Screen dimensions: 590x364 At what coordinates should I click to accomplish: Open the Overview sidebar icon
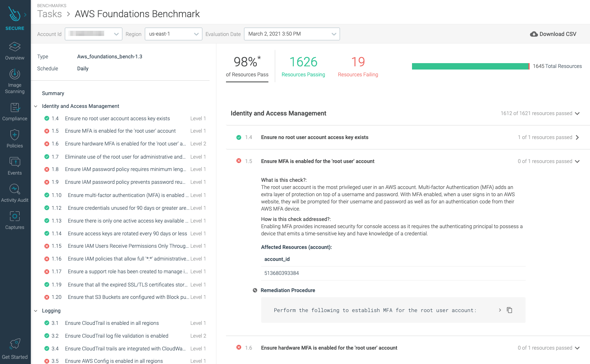pos(15,46)
